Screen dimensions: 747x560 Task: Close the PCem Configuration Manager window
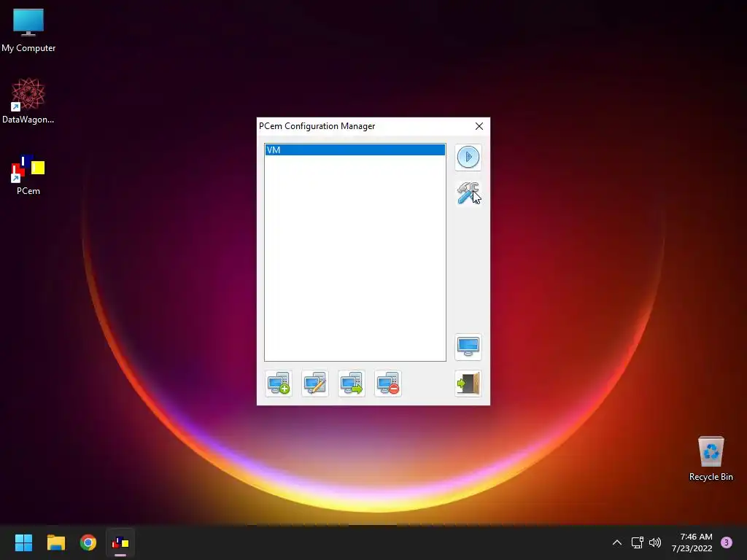pyautogui.click(x=479, y=126)
